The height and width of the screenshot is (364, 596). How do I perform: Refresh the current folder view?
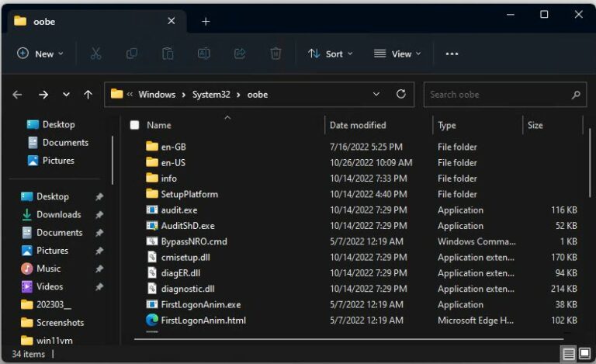coord(400,95)
